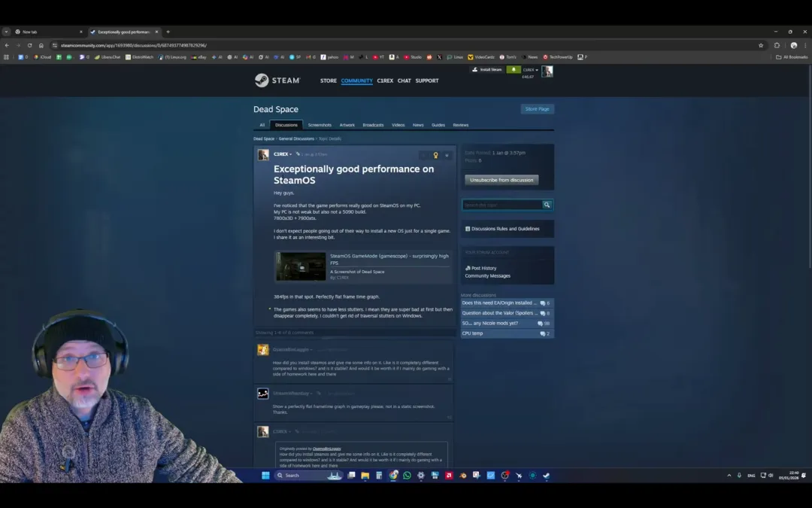The width and height of the screenshot is (812, 508).
Task: Open DistroWatch bookmark
Action: [x=140, y=57]
